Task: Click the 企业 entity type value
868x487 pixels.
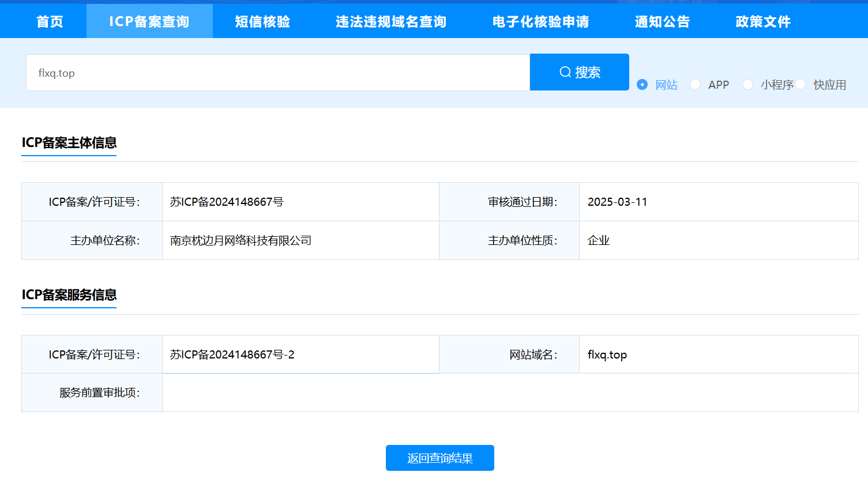Action: (599, 240)
